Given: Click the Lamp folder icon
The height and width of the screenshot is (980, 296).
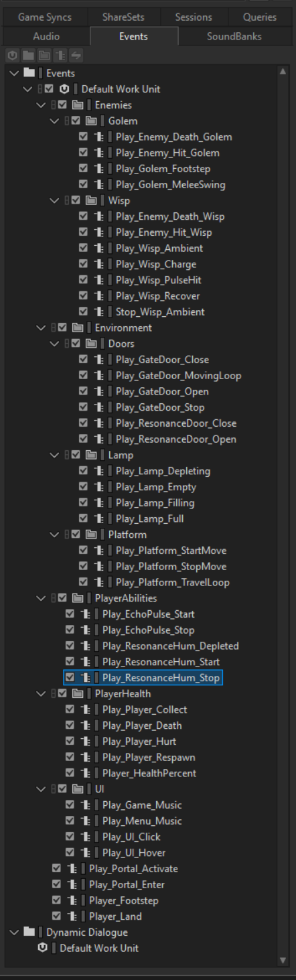Looking at the screenshot, I should pyautogui.click(x=91, y=455).
